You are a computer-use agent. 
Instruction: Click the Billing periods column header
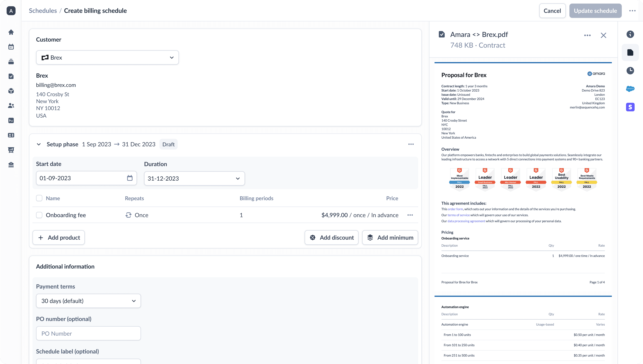click(256, 198)
